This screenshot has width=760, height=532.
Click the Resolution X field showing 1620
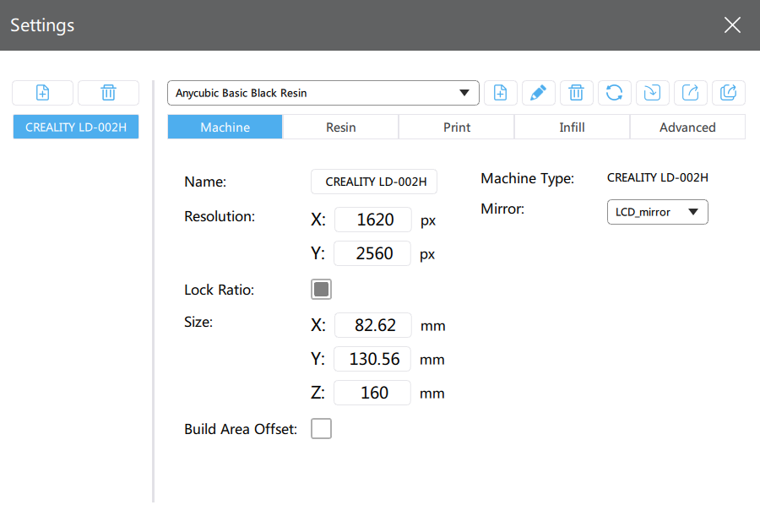373,220
